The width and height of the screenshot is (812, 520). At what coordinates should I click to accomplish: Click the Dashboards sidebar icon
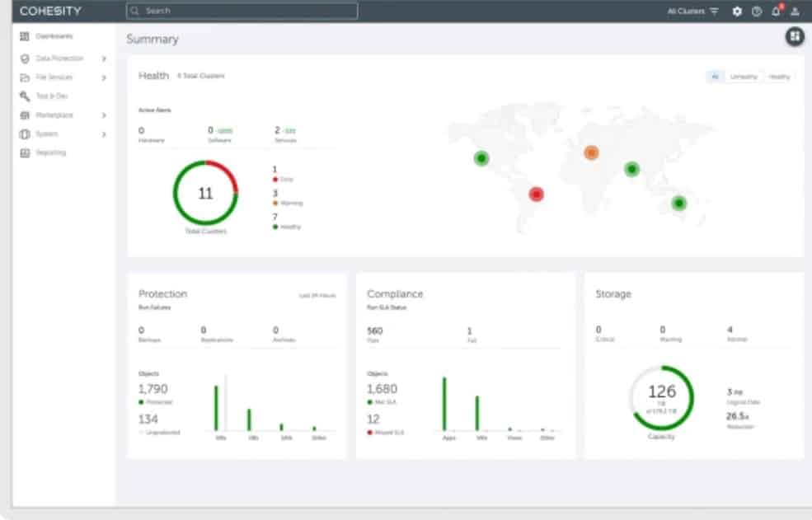pyautogui.click(x=25, y=36)
